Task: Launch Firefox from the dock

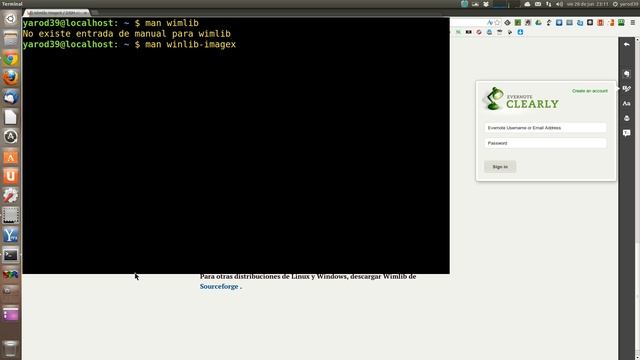Action: tap(11, 78)
